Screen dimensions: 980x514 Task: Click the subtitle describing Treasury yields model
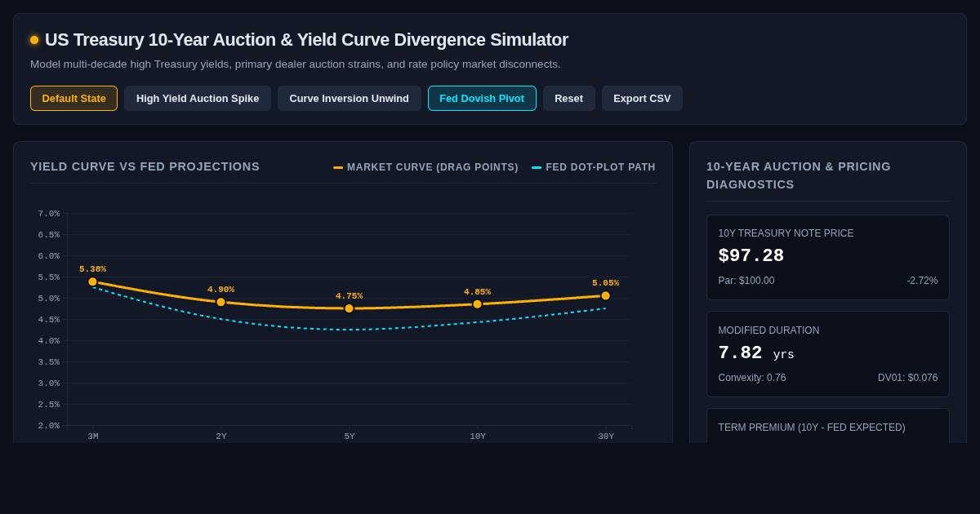[x=296, y=64]
